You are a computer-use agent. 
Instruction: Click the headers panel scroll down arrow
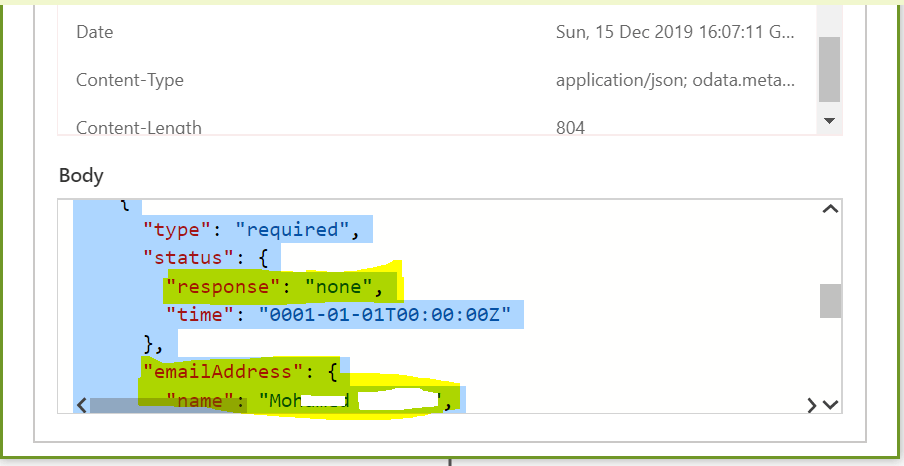[828, 120]
